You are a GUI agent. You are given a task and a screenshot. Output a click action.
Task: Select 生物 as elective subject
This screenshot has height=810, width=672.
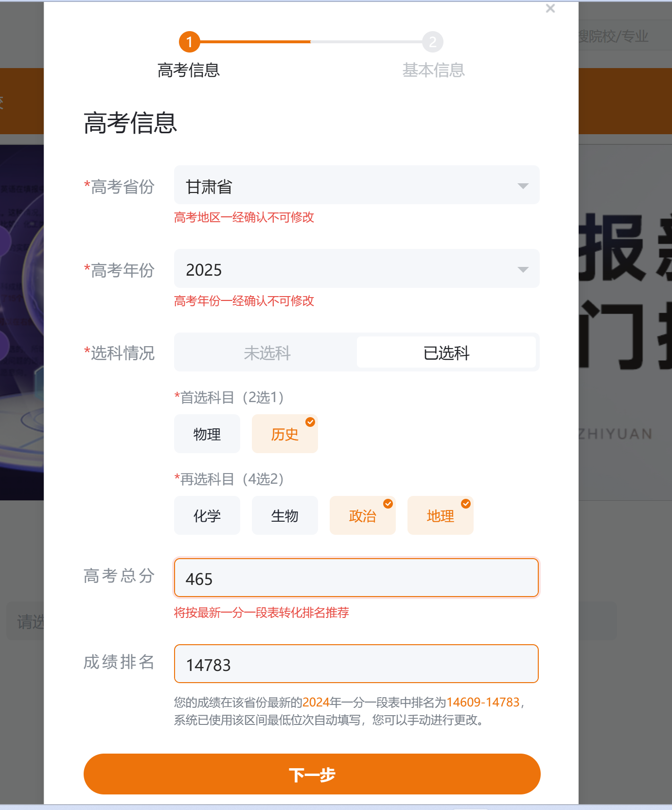[285, 515]
